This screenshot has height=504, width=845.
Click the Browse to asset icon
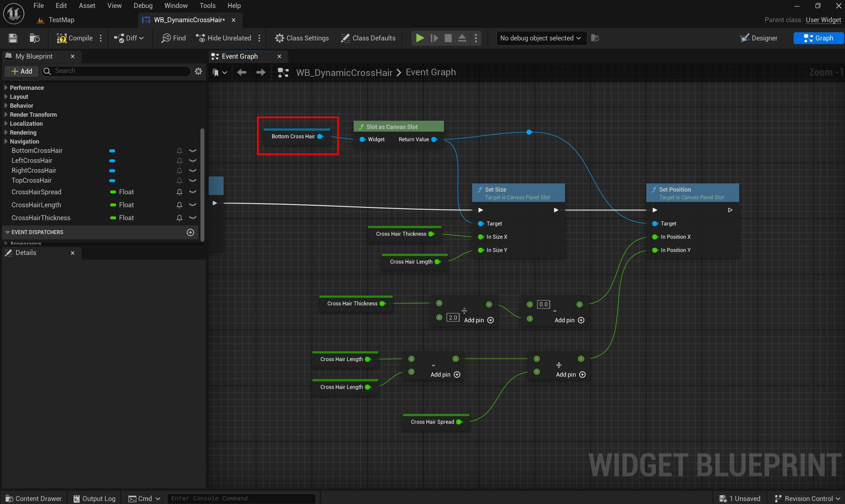tap(35, 38)
